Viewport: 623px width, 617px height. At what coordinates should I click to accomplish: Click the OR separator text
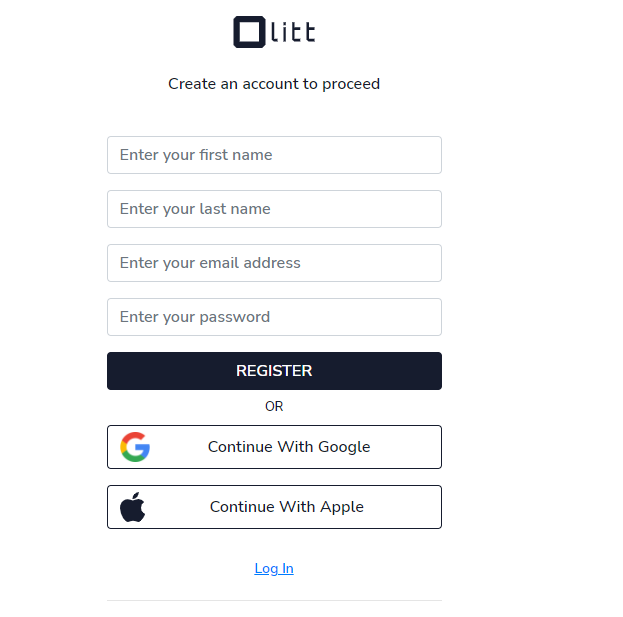tap(274, 406)
